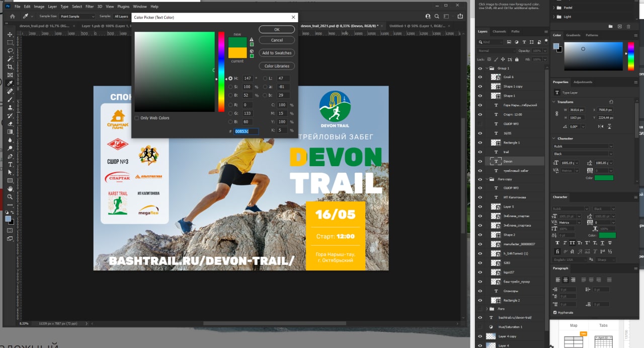Select the Lasso tool
The height and width of the screenshot is (348, 644).
pyautogui.click(x=10, y=51)
